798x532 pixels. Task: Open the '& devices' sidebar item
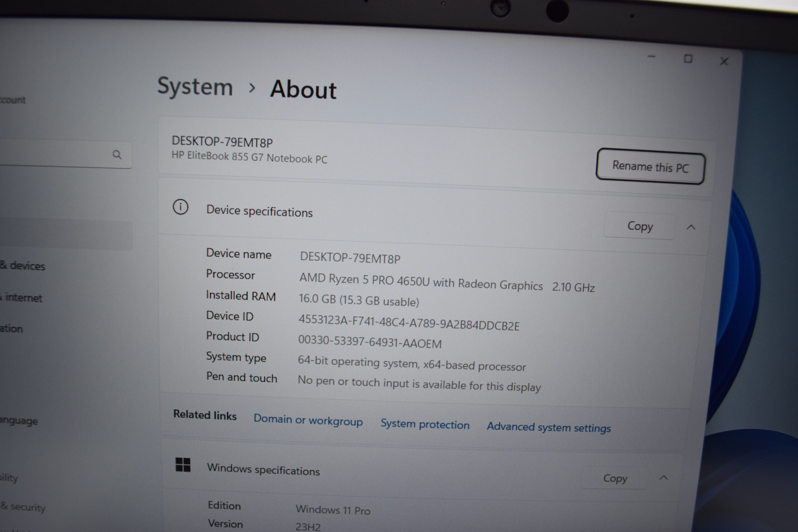coord(22,266)
